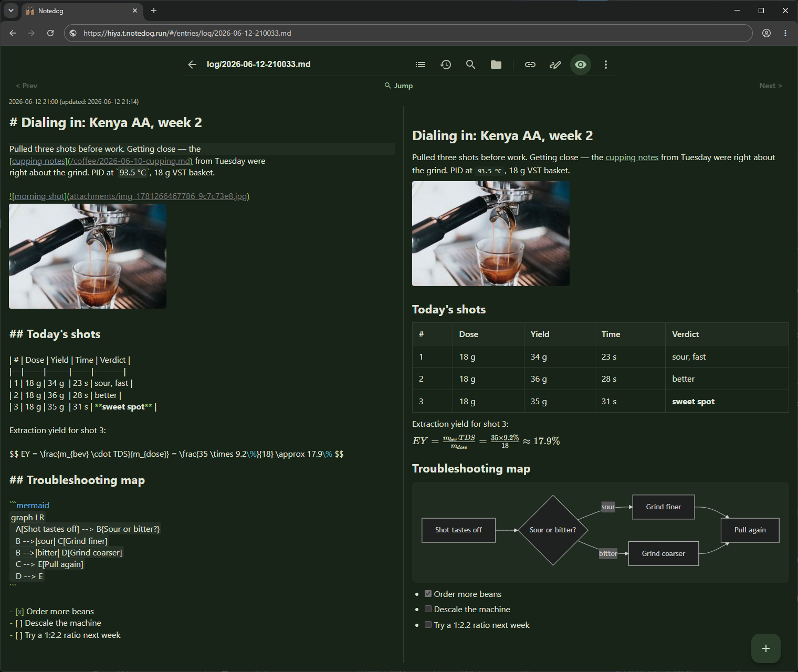Click the '# Dialing in: Kenya AA, week 2' editor heading
The height and width of the screenshot is (672, 798).
pyautogui.click(x=106, y=123)
